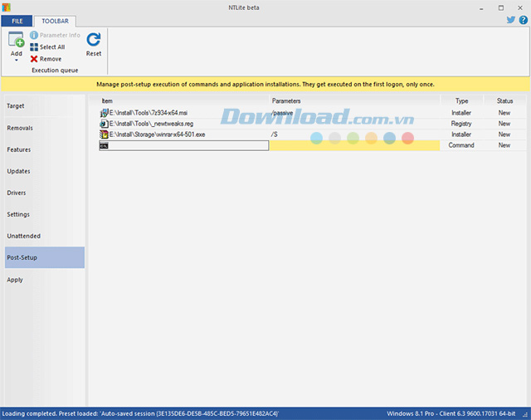The width and height of the screenshot is (531, 420).
Task: Sort list by Status column header
Action: point(504,101)
